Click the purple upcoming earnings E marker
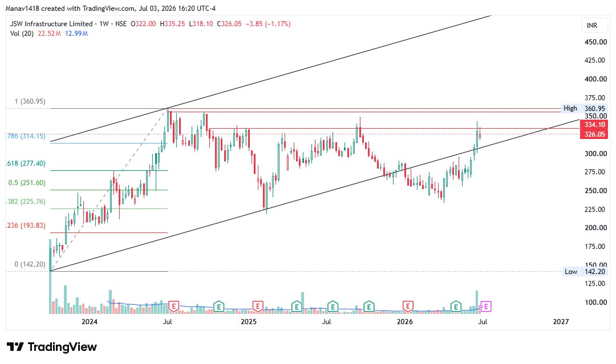 point(486,306)
